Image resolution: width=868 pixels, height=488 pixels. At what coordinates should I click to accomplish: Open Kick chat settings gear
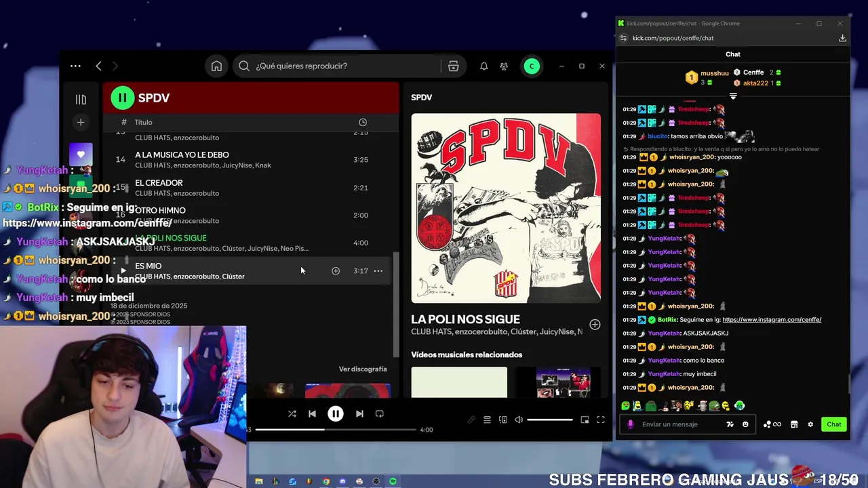[810, 424]
